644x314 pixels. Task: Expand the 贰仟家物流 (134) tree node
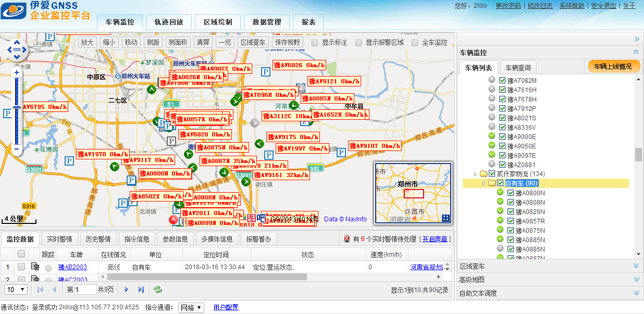(x=475, y=174)
